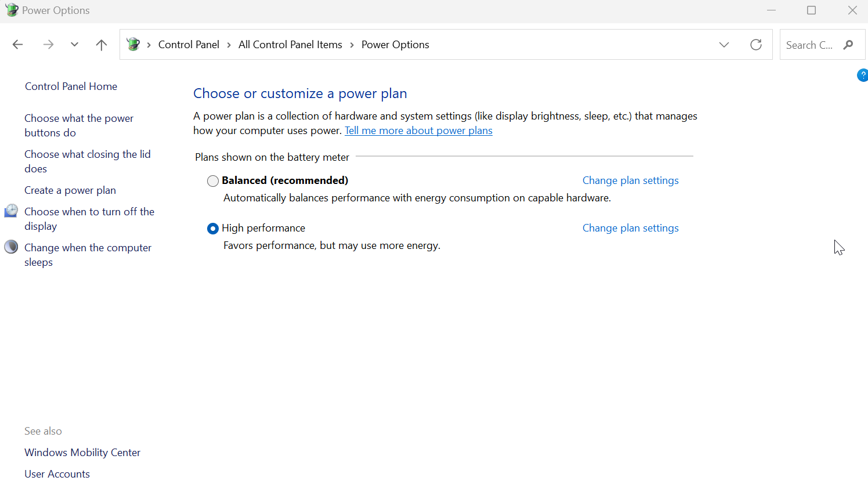Refresh the Power Options page
This screenshot has width=868, height=488.
click(x=755, y=44)
